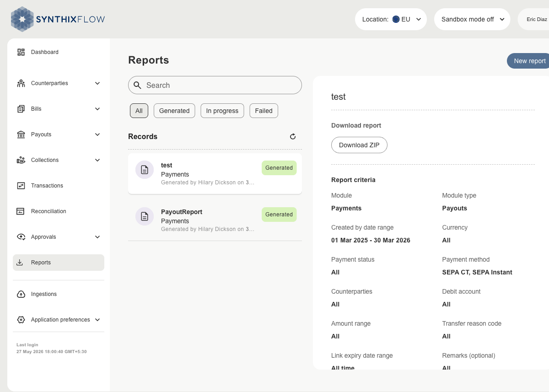Viewport: 549px width, 392px height.
Task: Expand Application preferences chevron
Action: (97, 320)
